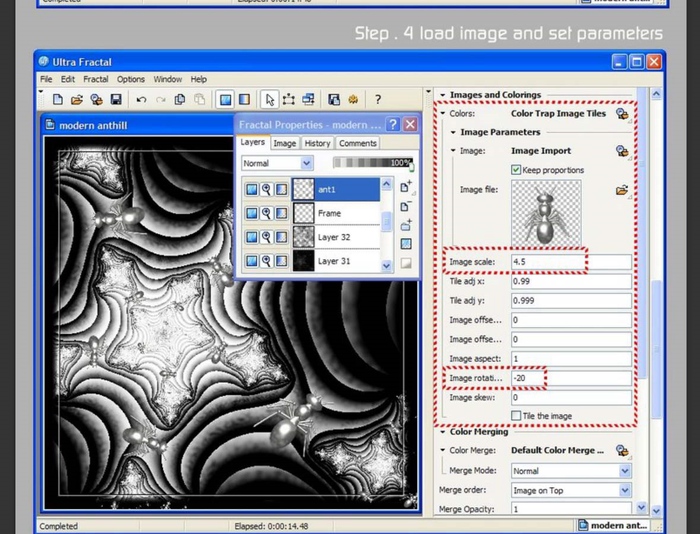Open the Merge order dropdown

pos(625,490)
